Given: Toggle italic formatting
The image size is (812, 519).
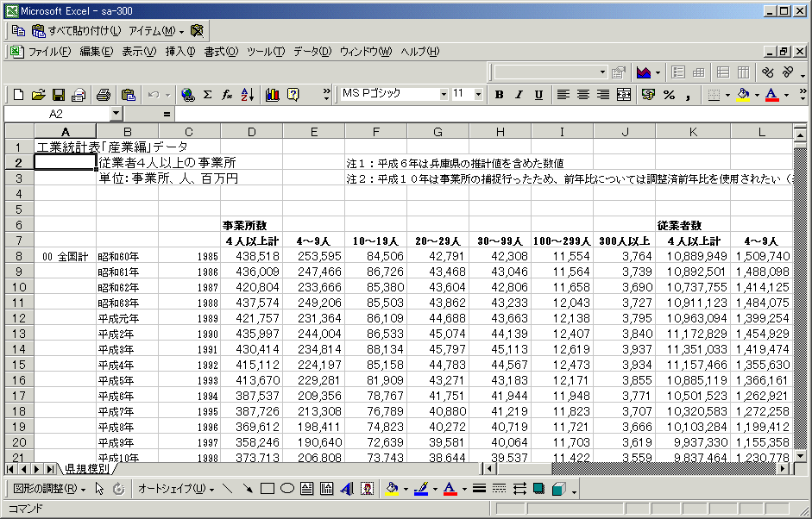Looking at the screenshot, I should (519, 95).
